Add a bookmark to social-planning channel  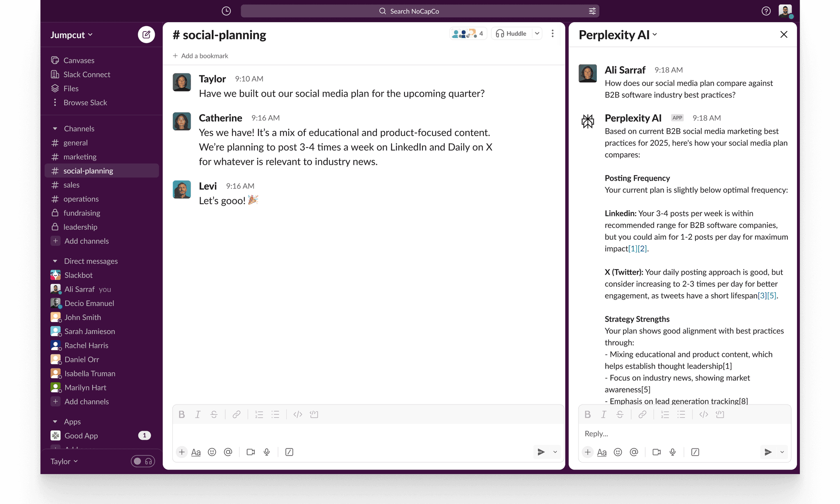[200, 55]
